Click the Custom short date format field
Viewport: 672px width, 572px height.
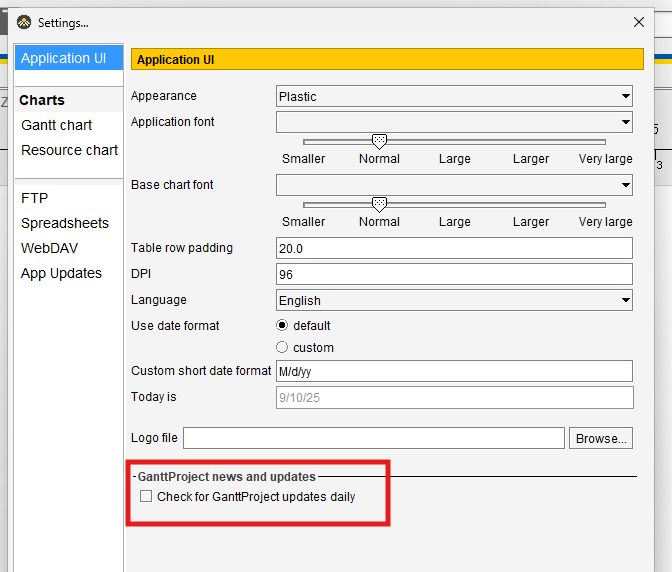pyautogui.click(x=454, y=371)
